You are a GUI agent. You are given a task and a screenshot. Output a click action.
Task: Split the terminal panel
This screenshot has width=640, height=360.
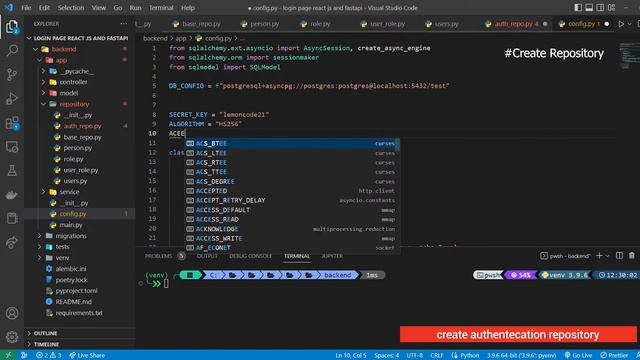pos(619,256)
